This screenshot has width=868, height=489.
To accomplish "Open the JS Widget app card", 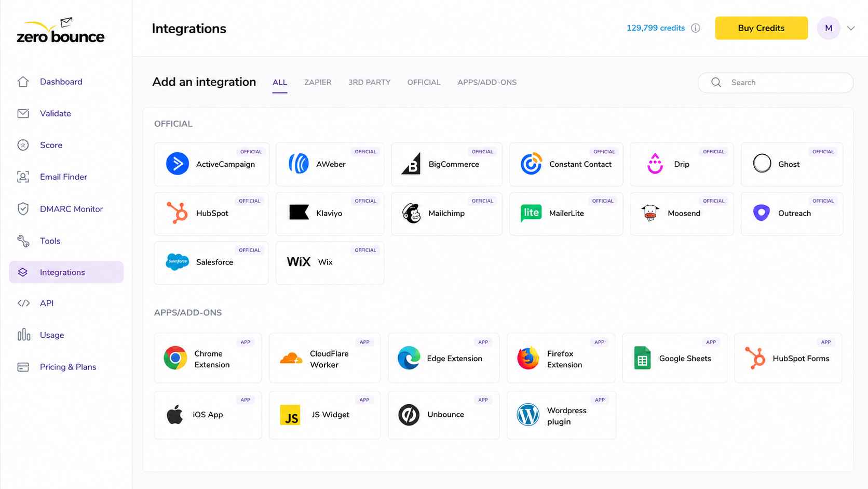I will click(x=324, y=415).
